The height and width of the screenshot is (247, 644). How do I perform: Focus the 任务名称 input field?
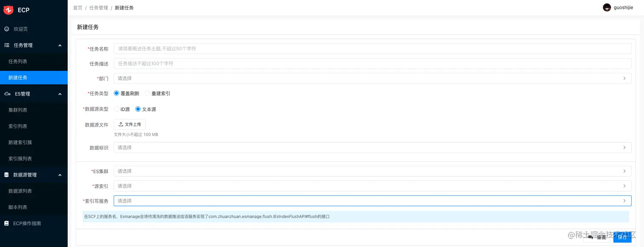372,49
